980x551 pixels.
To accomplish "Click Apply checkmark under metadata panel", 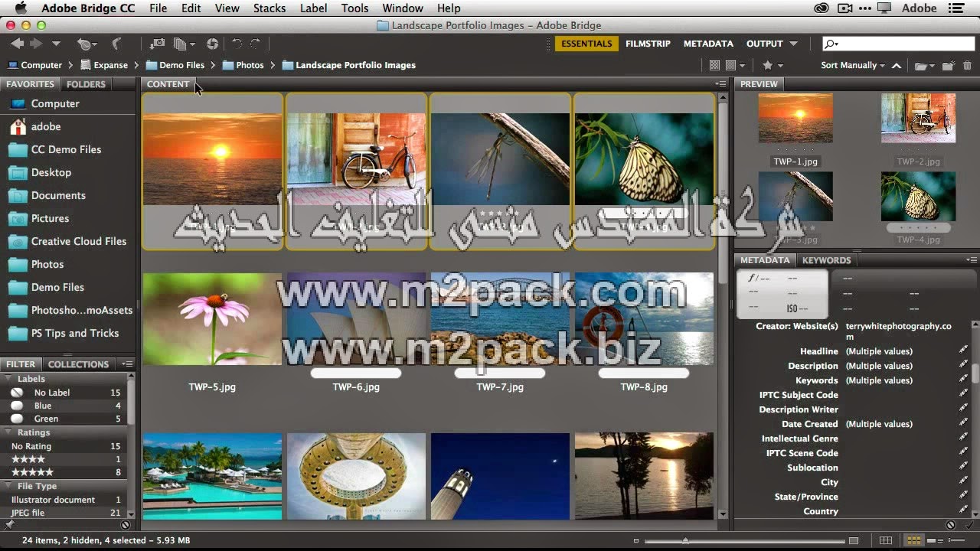I will (x=969, y=525).
